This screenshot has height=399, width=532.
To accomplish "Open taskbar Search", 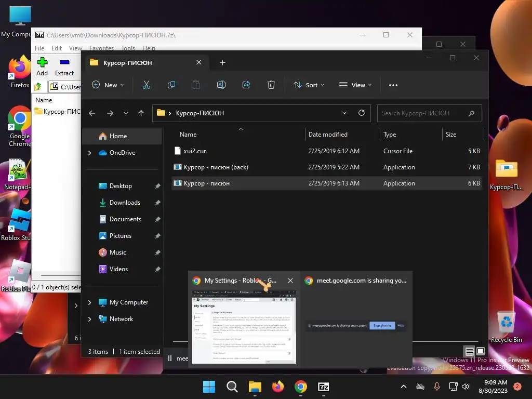I will click(x=232, y=387).
